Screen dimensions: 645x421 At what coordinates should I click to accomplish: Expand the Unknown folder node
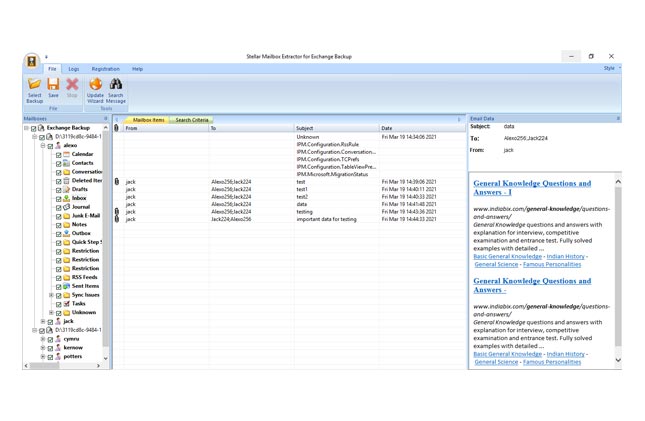51,313
